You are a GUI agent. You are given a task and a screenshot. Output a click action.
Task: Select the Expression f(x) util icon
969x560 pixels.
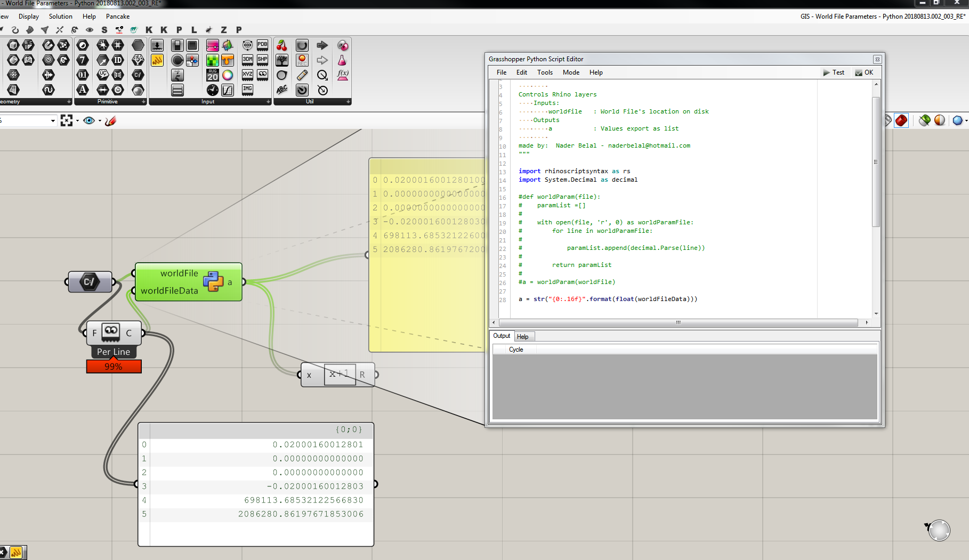343,75
